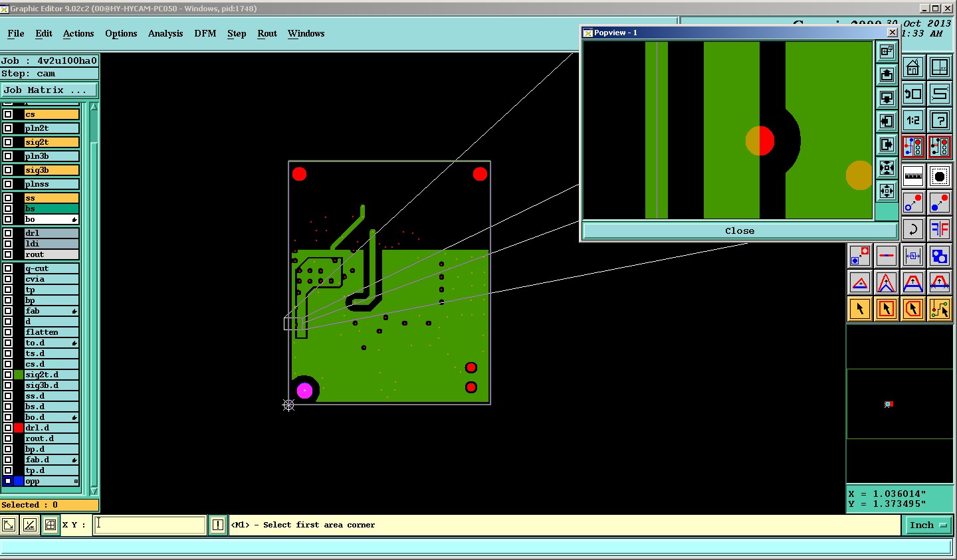Select the net select arrow tool
957x560 pixels.
coord(940,309)
